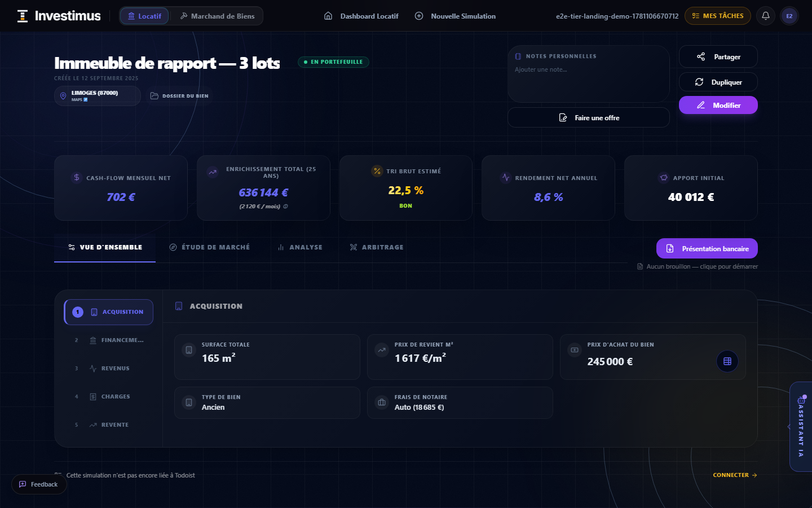Click the Investimus logo
The height and width of the screenshot is (508, 812).
click(x=59, y=16)
